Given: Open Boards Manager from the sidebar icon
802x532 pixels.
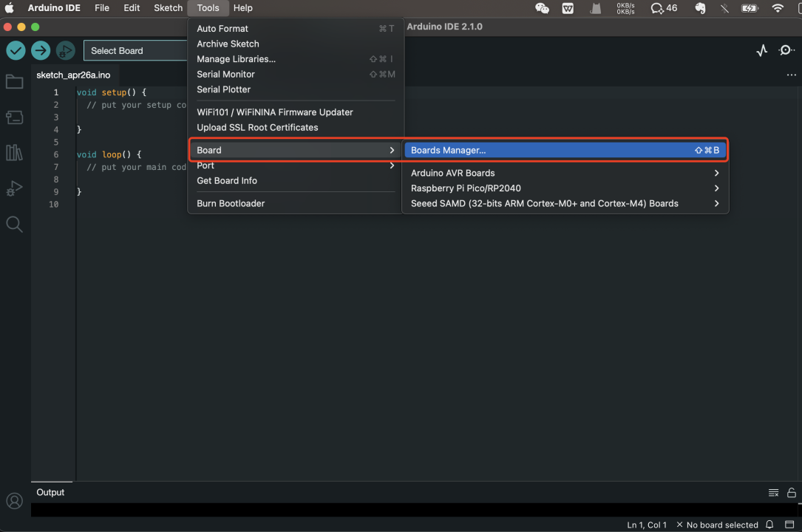Looking at the screenshot, I should pyautogui.click(x=14, y=117).
